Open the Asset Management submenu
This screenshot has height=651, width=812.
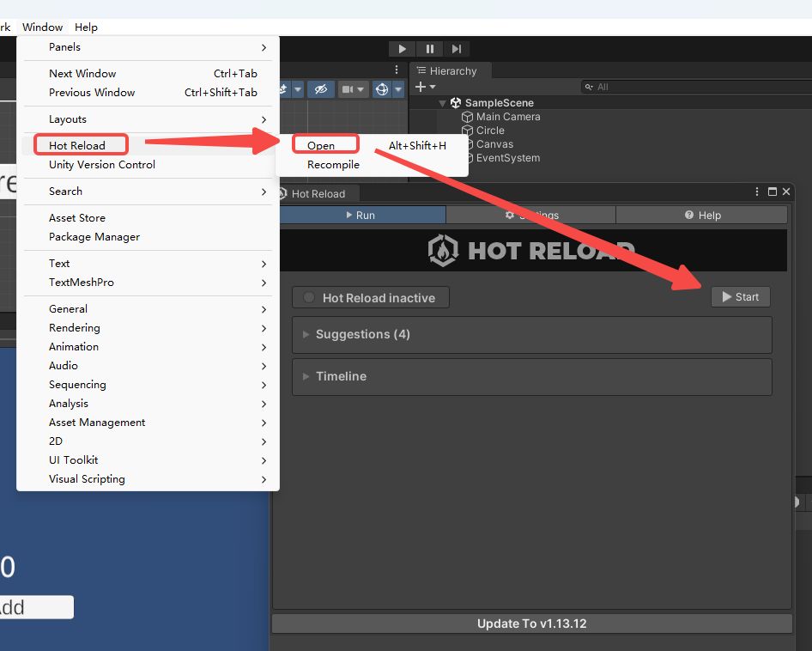click(x=148, y=423)
